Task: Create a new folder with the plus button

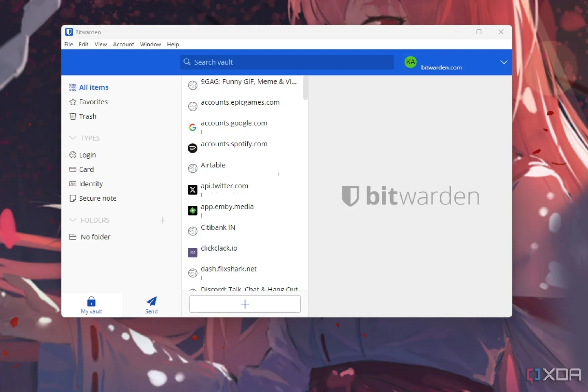Action: coord(163,220)
